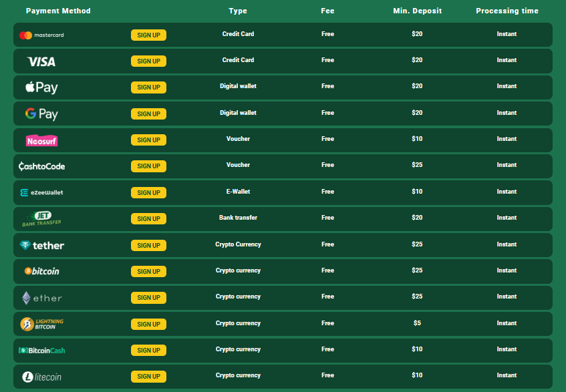Click 'Instant' processing time for litecoin
This screenshot has height=392, width=566.
click(507, 375)
